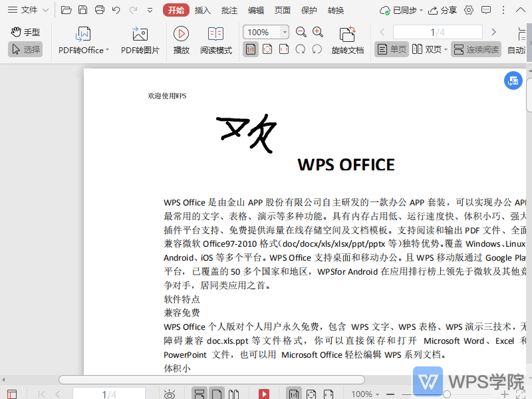The image size is (532, 399).
Task: Fit page in ribbon view options
Action: (267, 49)
